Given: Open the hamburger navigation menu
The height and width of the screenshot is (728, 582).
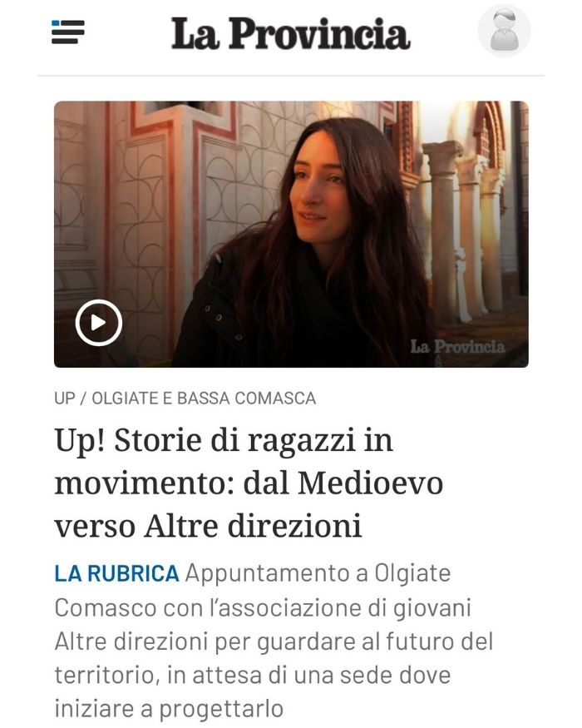Looking at the screenshot, I should 67,32.
